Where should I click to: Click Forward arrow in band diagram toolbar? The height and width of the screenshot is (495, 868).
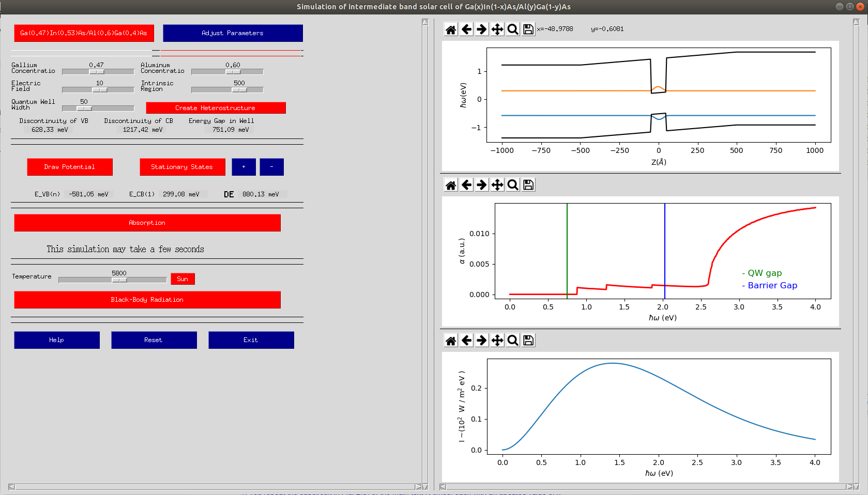tap(482, 29)
